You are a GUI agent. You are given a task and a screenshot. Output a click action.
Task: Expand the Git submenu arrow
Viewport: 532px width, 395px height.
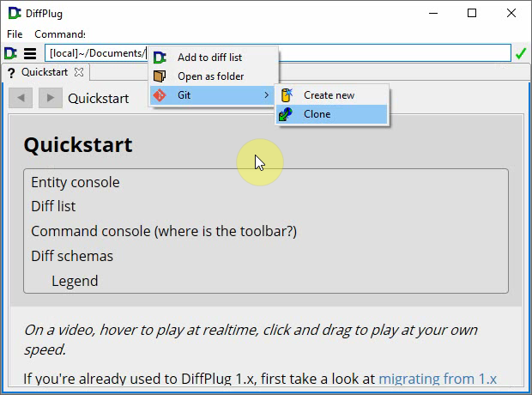[x=268, y=95]
